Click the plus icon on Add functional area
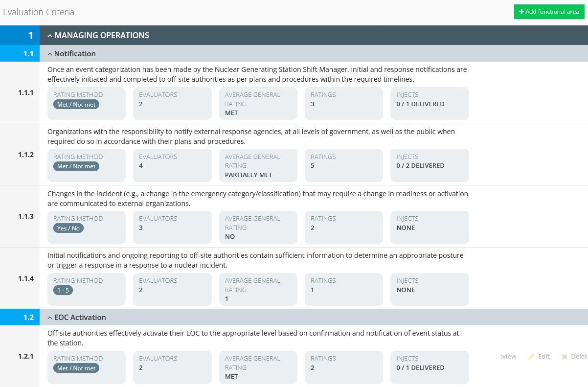The height and width of the screenshot is (387, 588). click(521, 12)
